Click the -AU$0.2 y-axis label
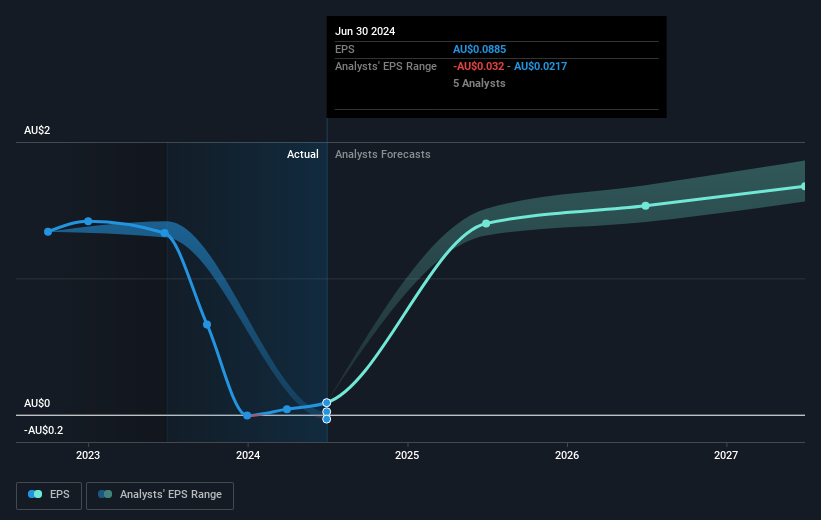 tap(43, 430)
